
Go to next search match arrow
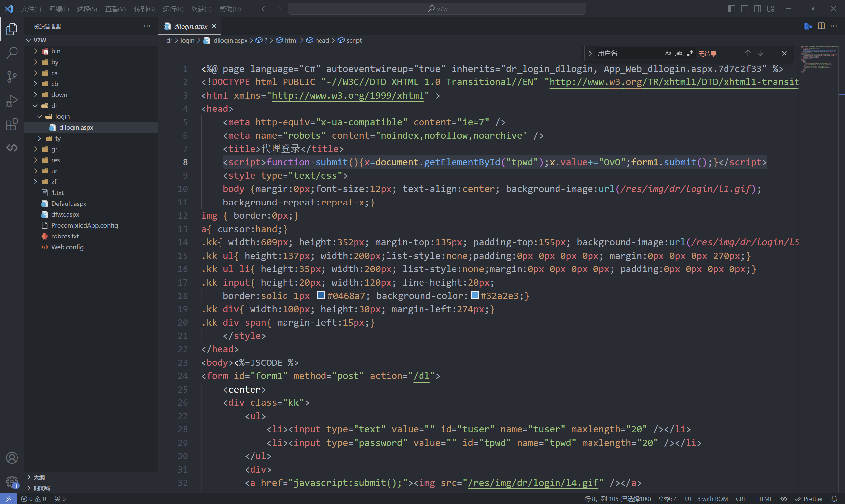[x=760, y=53]
